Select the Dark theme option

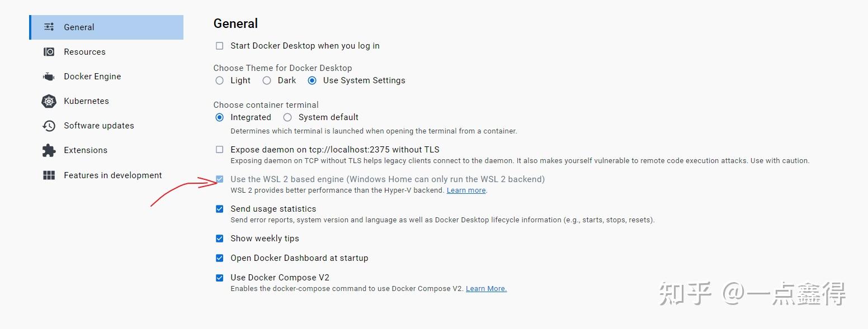pos(267,80)
